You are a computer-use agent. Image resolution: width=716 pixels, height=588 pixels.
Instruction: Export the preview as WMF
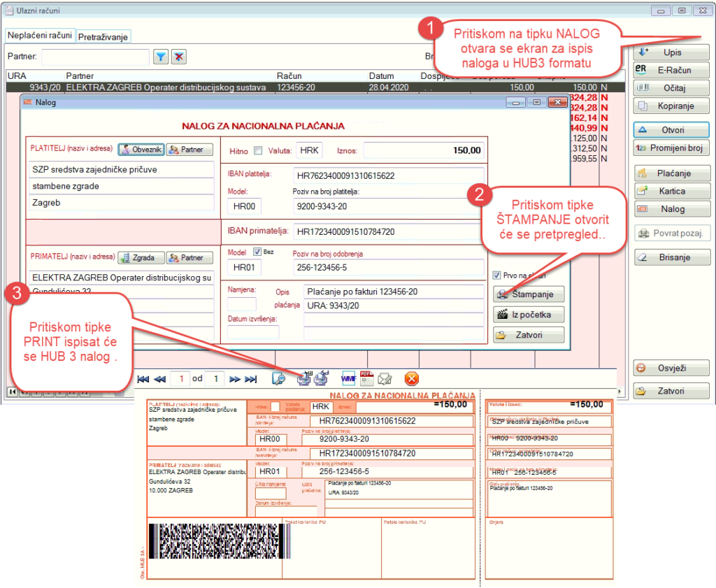pos(348,378)
